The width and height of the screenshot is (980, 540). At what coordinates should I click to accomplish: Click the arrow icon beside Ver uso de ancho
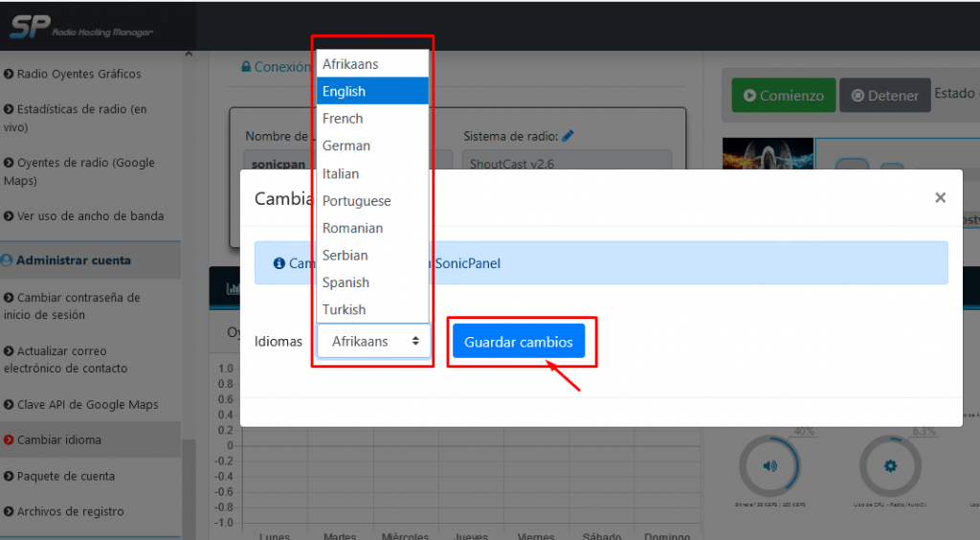tap(9, 216)
